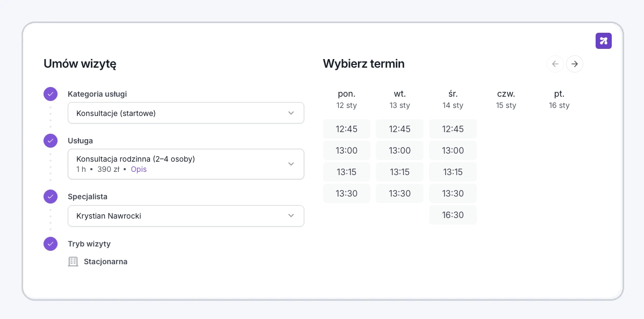The image size is (644, 319).
Task: Select 13:15 slot on Wednesday 14 sty
Action: 453,172
